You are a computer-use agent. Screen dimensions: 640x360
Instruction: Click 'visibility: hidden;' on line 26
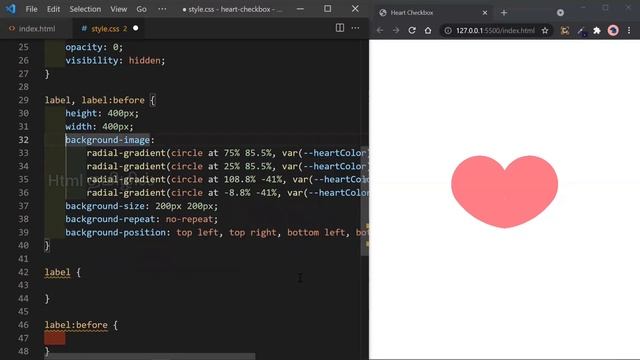[115, 60]
